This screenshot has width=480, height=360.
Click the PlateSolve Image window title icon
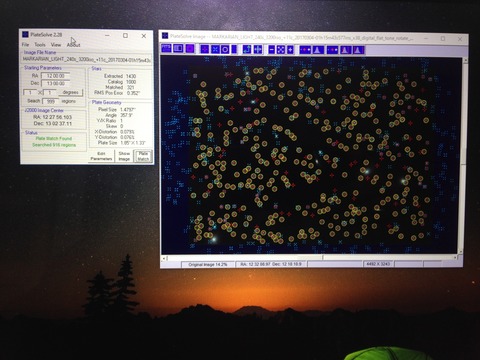pos(165,35)
